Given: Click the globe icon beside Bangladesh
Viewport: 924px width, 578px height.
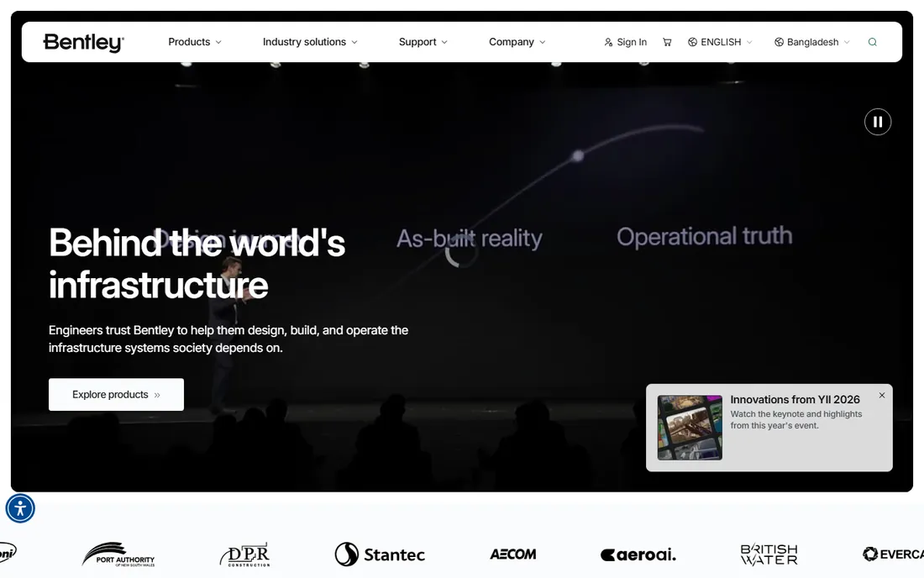Looking at the screenshot, I should pyautogui.click(x=779, y=42).
